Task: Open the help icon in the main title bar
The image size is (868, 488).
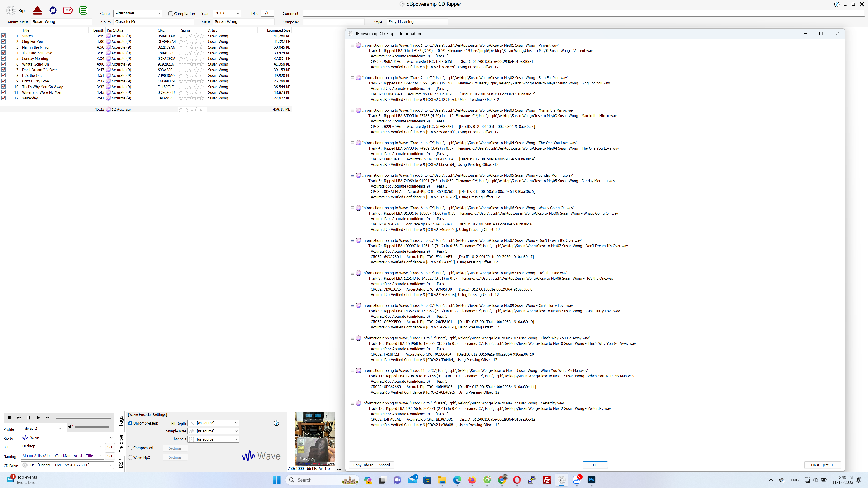Action: click(x=837, y=4)
